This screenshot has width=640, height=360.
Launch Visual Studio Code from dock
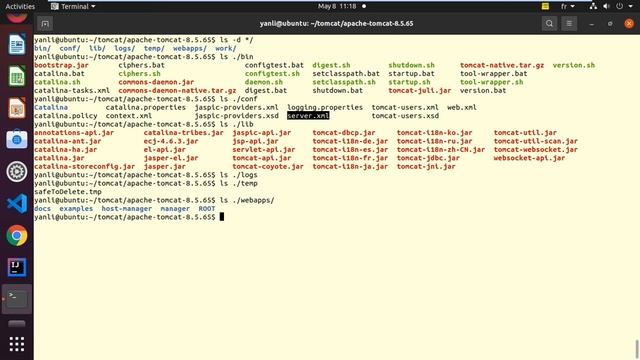coord(17,203)
